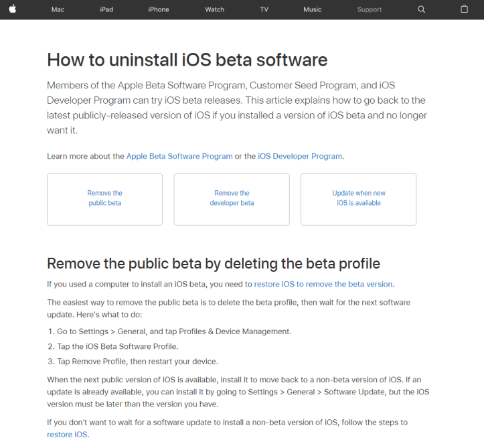Viewport: 484px width, 448px height.
Task: Click the Apple logo home icon
Action: (x=13, y=9)
